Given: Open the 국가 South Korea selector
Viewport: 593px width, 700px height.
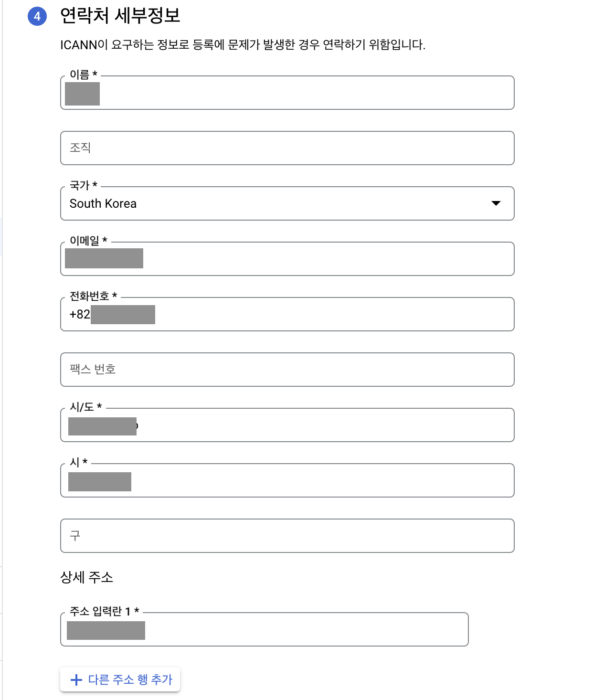Looking at the screenshot, I should 287,203.
